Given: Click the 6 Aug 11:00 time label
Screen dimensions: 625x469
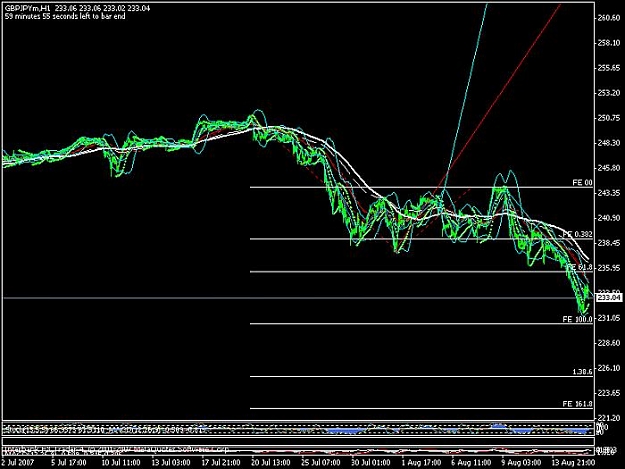Looking at the screenshot, I should pos(471,463).
